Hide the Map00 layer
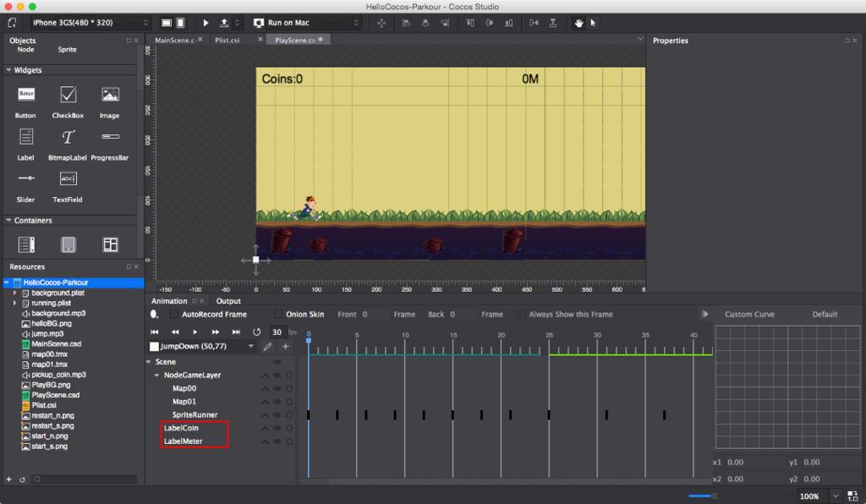Viewport: 866px width, 504px height. pos(277,389)
